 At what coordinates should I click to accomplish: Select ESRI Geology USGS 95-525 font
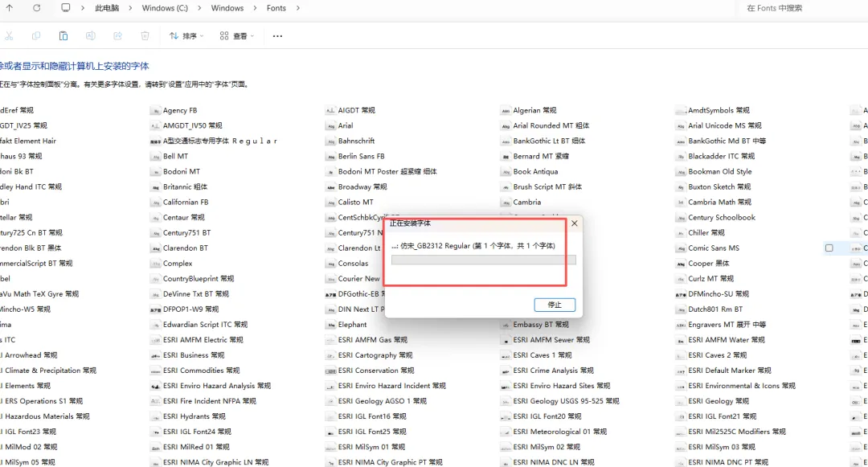tap(567, 401)
